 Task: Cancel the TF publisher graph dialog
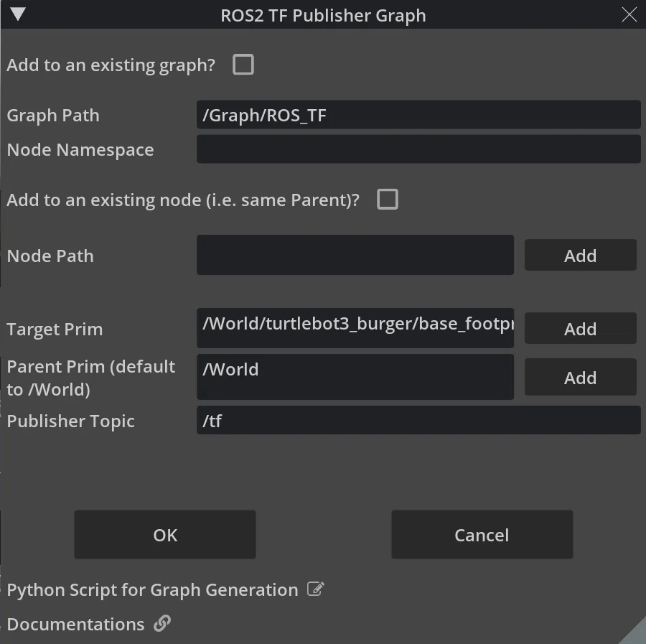coord(482,534)
